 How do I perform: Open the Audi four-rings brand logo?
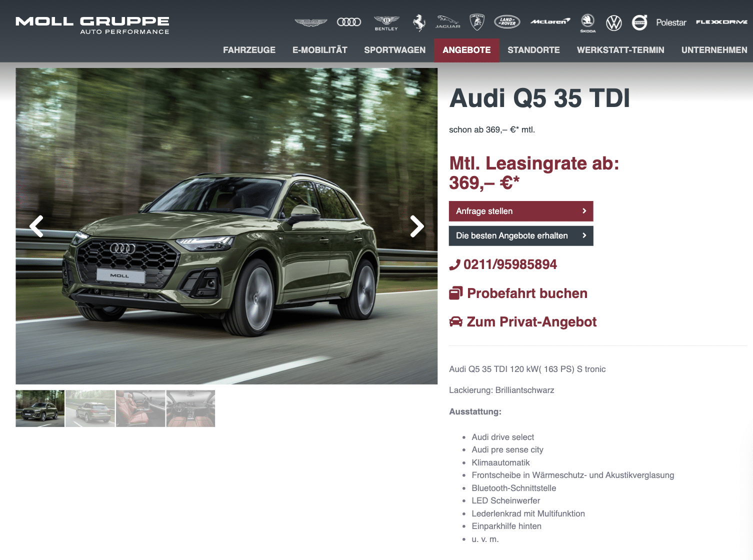pos(349,22)
